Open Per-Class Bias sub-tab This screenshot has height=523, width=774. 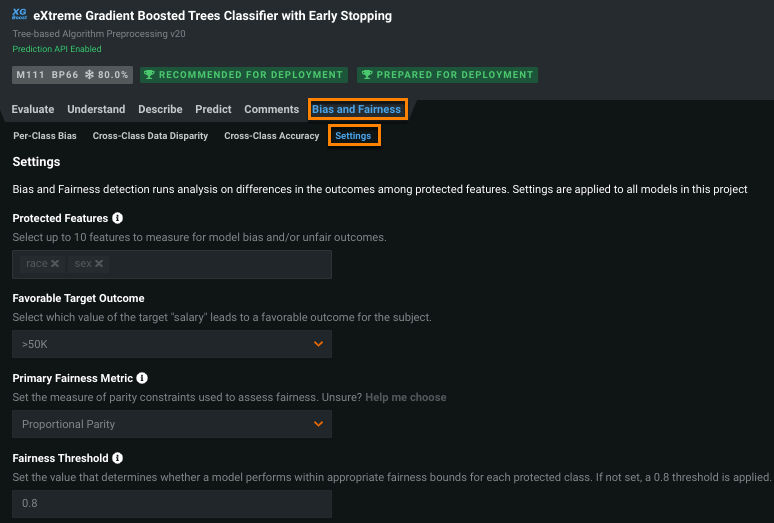[x=45, y=136]
